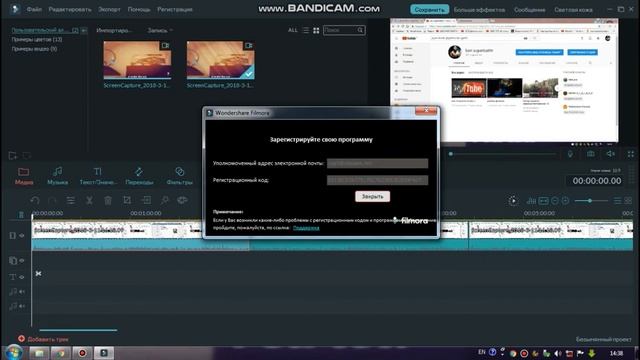Click the crop tool icon
Image resolution: width=640 pixels, height=360 pixels.
(x=127, y=200)
